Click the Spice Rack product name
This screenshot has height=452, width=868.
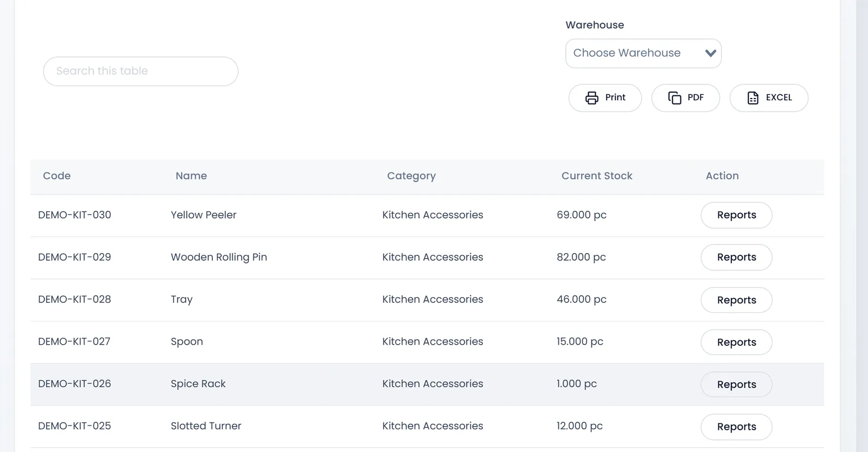198,384
